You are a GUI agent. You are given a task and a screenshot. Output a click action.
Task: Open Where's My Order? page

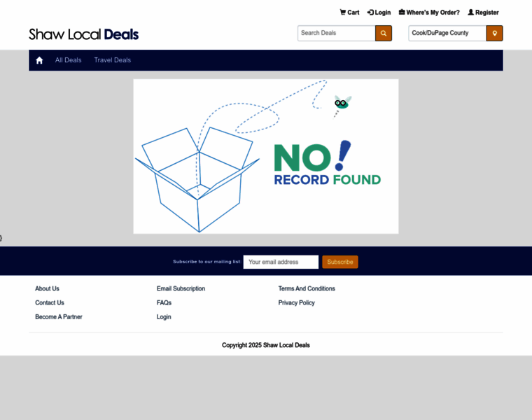coord(429,13)
